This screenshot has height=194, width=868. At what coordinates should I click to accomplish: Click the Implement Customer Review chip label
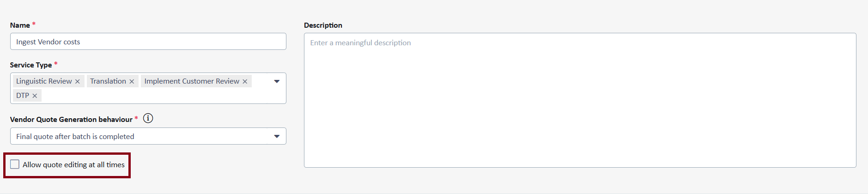point(192,81)
